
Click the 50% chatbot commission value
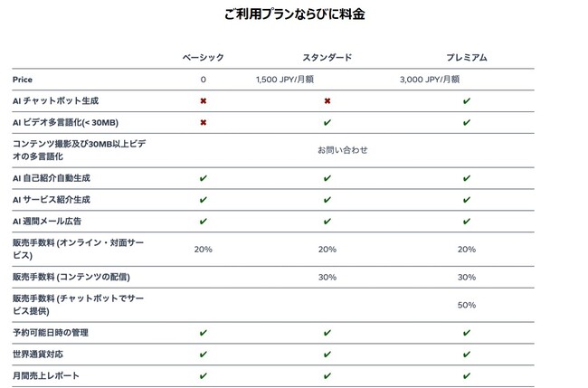coord(466,305)
